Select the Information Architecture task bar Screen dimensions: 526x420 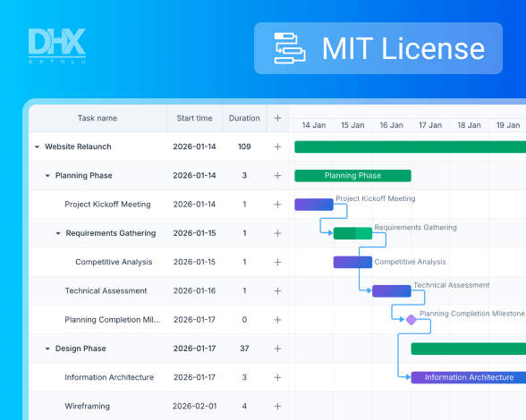(x=469, y=377)
